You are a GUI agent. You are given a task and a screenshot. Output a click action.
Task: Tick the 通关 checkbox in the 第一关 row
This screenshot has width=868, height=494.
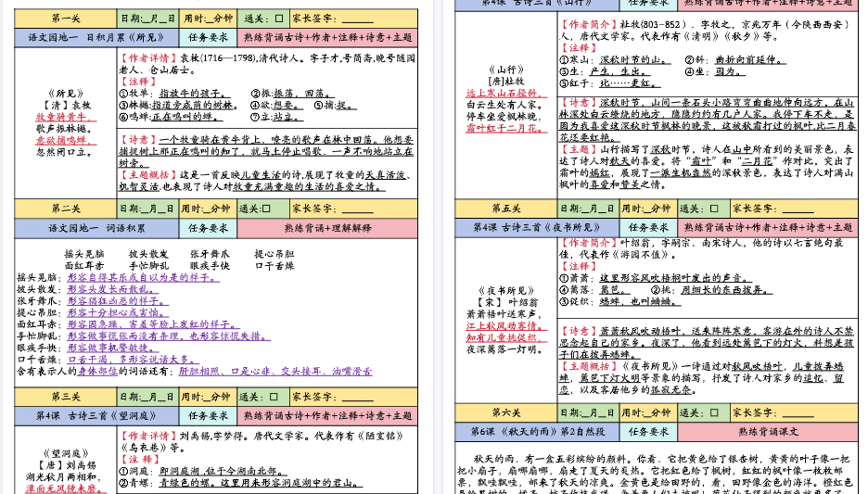pos(279,19)
